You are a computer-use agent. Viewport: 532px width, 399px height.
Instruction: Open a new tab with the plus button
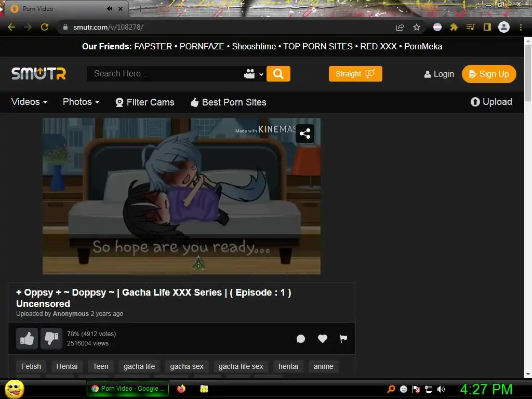pyautogui.click(x=140, y=9)
